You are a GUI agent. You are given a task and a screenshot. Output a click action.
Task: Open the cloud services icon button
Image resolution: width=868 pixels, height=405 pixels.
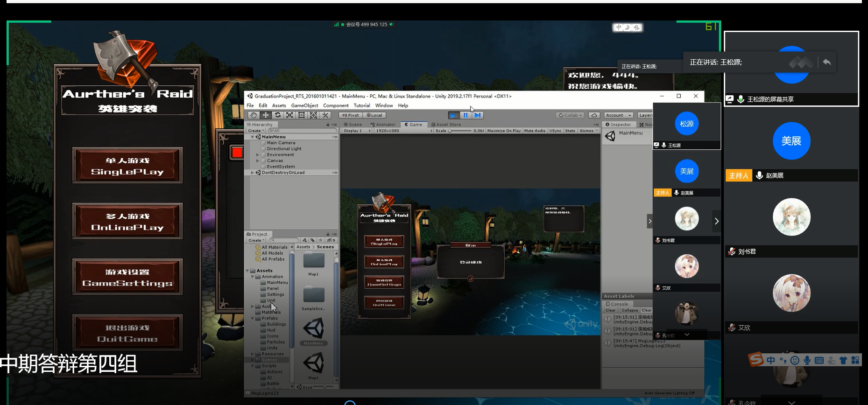594,115
